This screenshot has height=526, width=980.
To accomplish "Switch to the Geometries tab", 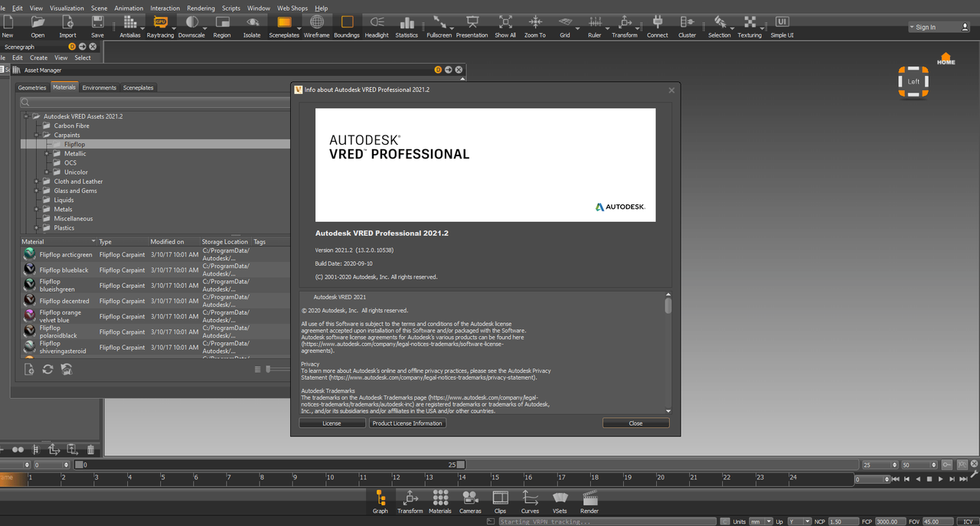I will pyautogui.click(x=32, y=87).
